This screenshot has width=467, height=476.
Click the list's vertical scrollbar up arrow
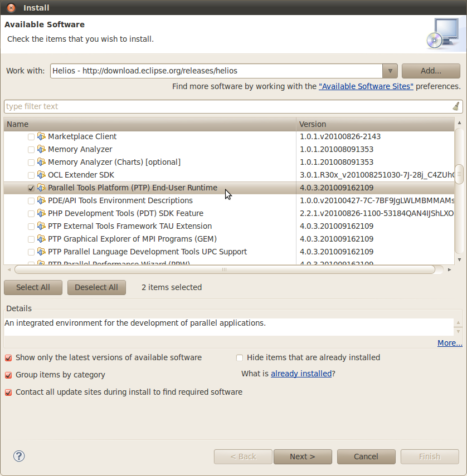pos(459,122)
